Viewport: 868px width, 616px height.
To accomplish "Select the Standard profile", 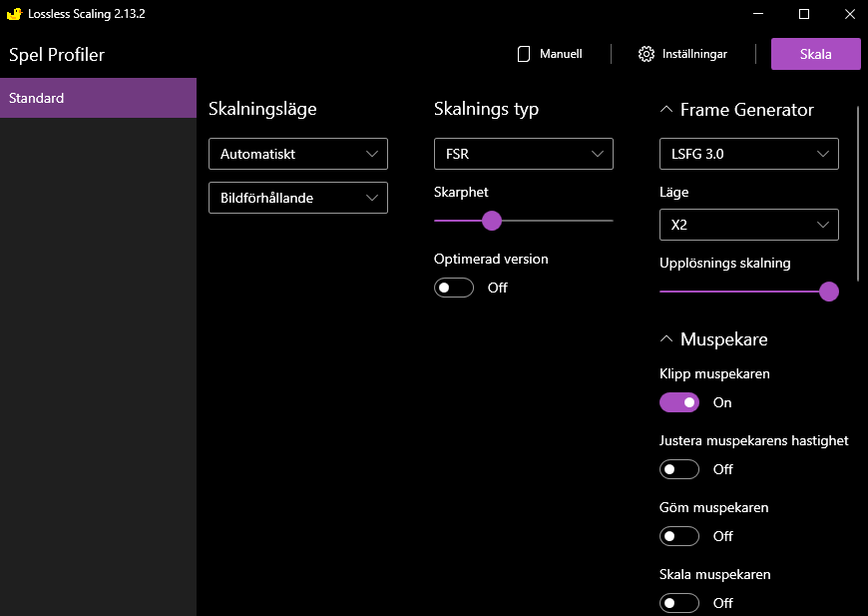I will tap(98, 98).
